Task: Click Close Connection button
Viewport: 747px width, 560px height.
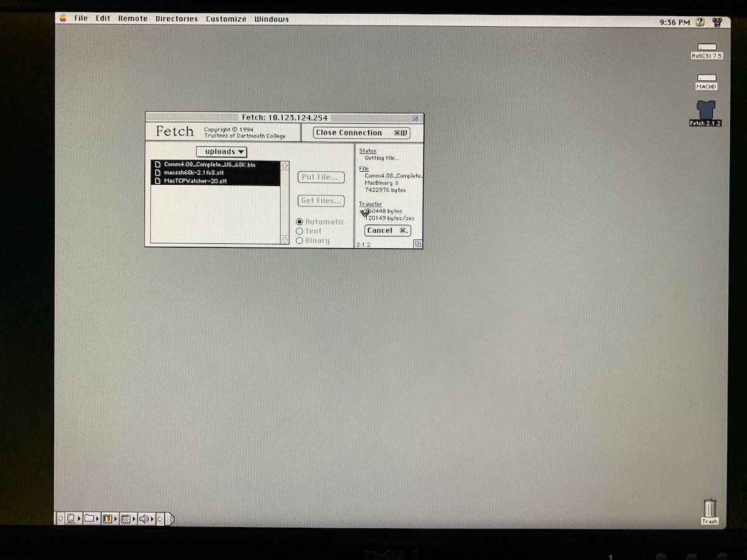Action: click(361, 133)
